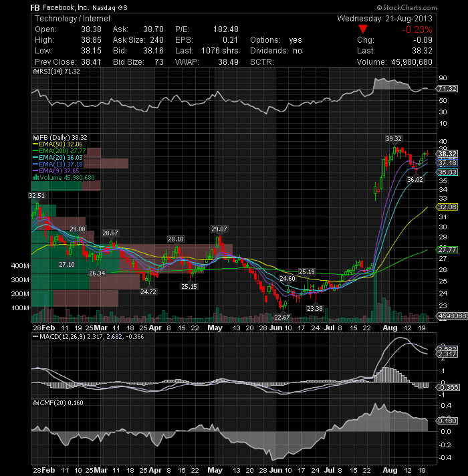Click the Dividends no entry
Screen dimensions: 468x476
[276, 51]
